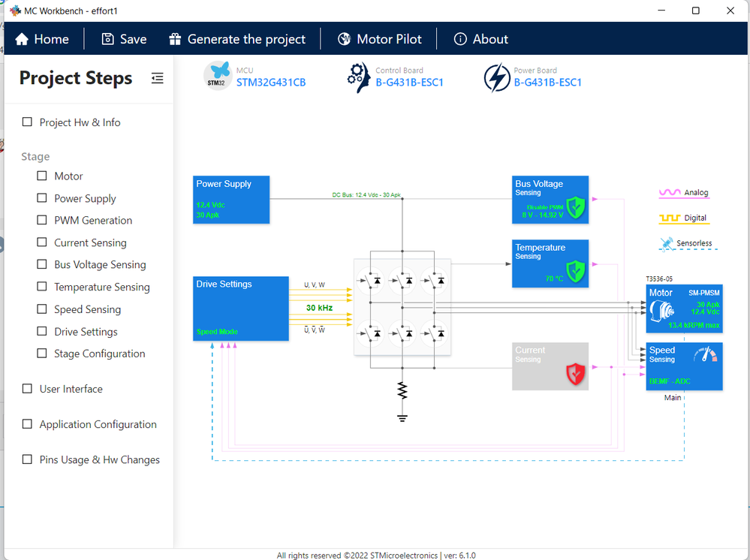Select Generate the project
Screen dimensions: 750x560
(x=237, y=39)
